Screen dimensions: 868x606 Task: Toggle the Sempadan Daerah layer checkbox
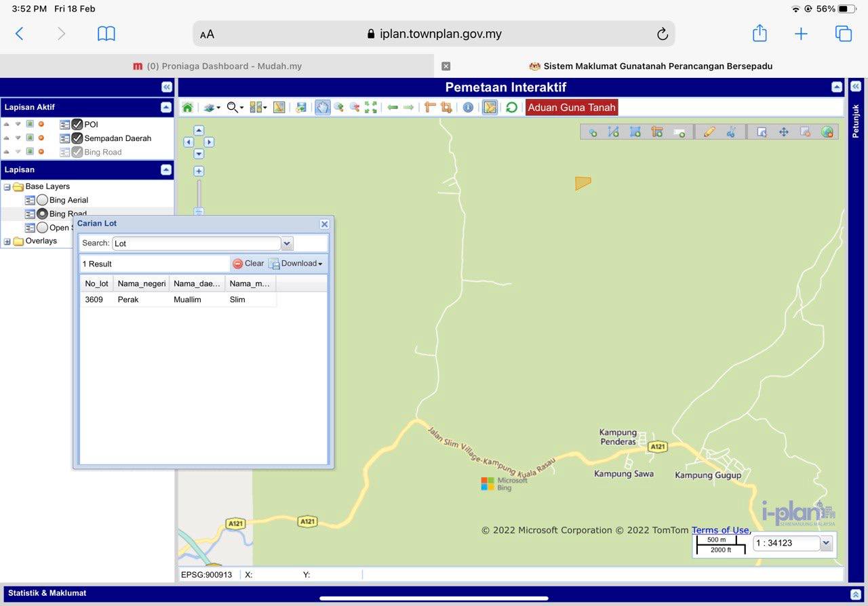point(77,138)
